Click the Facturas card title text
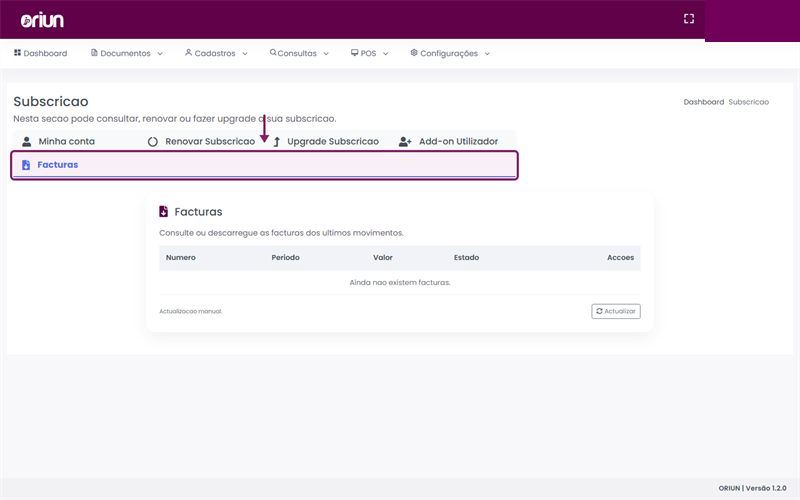The width and height of the screenshot is (800, 500). 198,212
